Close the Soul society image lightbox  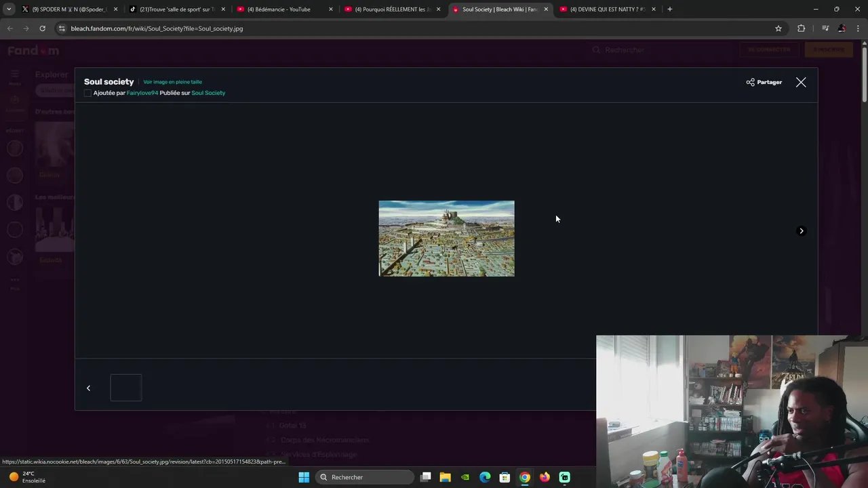tap(801, 82)
